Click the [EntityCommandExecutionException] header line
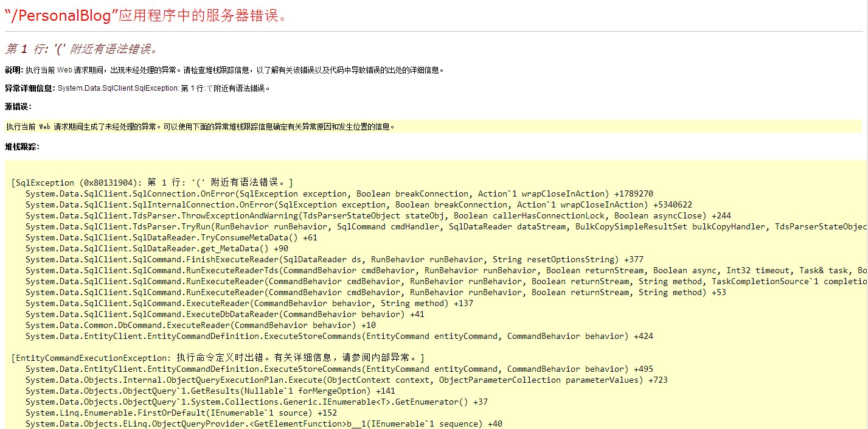The image size is (868, 429). click(x=218, y=358)
